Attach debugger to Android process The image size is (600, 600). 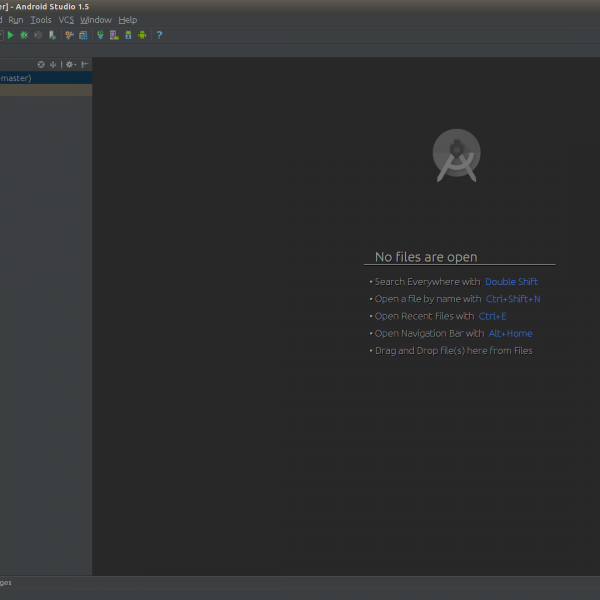[x=52, y=35]
